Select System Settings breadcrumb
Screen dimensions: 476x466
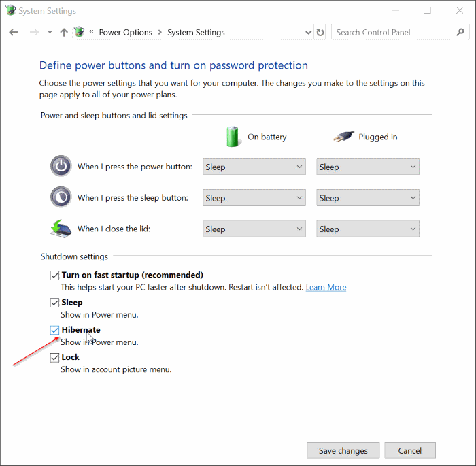pyautogui.click(x=196, y=32)
